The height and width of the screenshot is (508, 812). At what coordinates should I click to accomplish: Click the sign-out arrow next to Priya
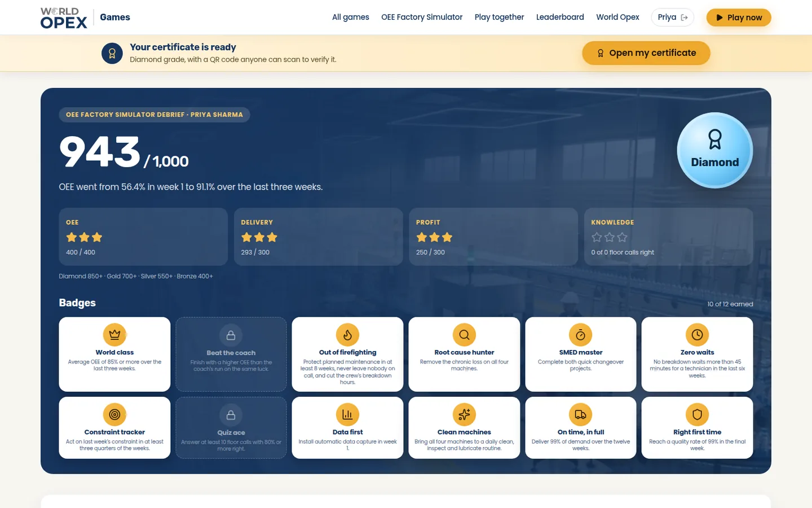click(x=684, y=17)
